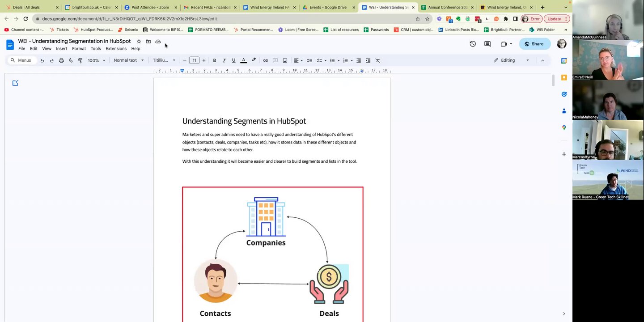Toggle bold formatting
644x322 pixels.
pos(215,60)
